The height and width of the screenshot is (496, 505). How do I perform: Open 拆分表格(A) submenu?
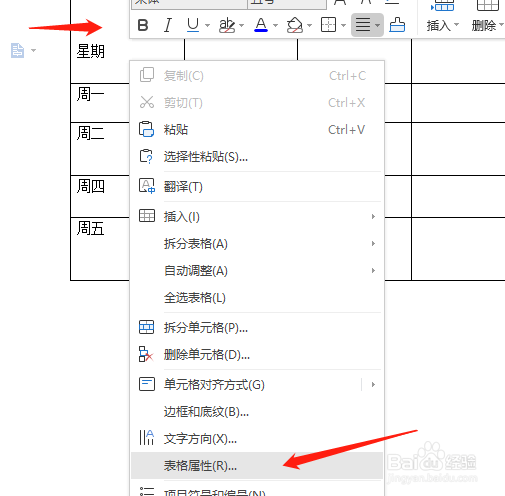click(x=257, y=244)
